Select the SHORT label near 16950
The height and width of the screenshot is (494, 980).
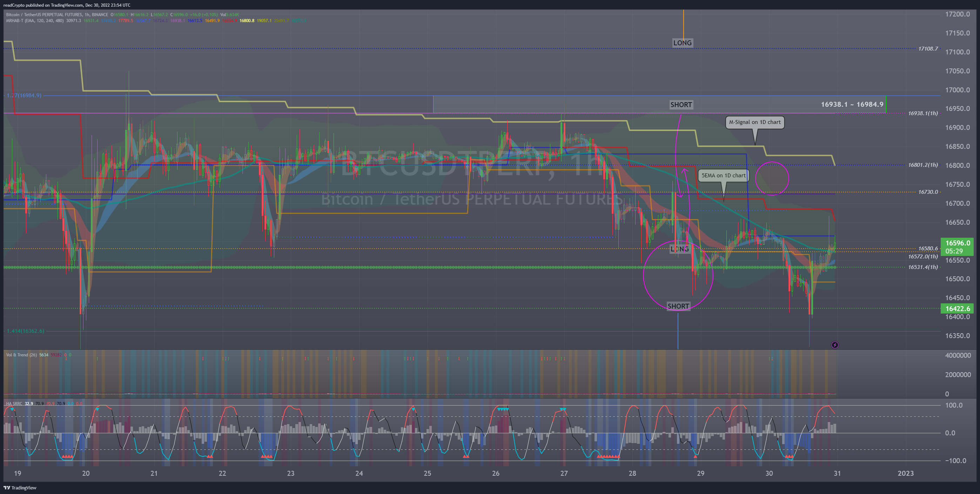coord(681,105)
